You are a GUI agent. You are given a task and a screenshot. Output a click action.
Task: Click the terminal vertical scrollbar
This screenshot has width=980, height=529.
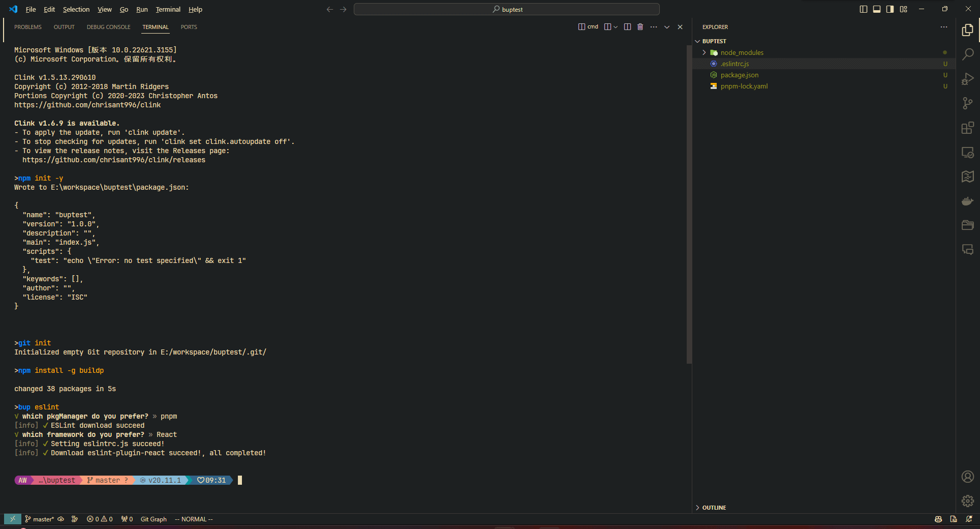click(689, 203)
